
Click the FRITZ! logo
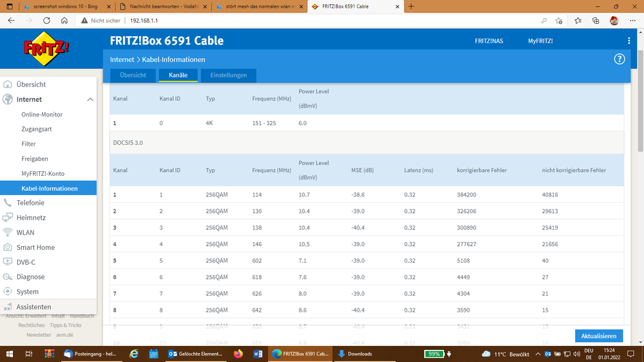click(46, 47)
